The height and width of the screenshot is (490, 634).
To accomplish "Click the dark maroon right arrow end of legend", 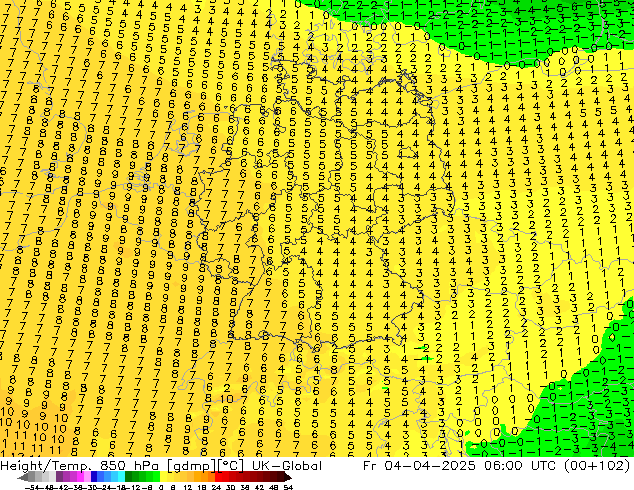I will [288, 477].
